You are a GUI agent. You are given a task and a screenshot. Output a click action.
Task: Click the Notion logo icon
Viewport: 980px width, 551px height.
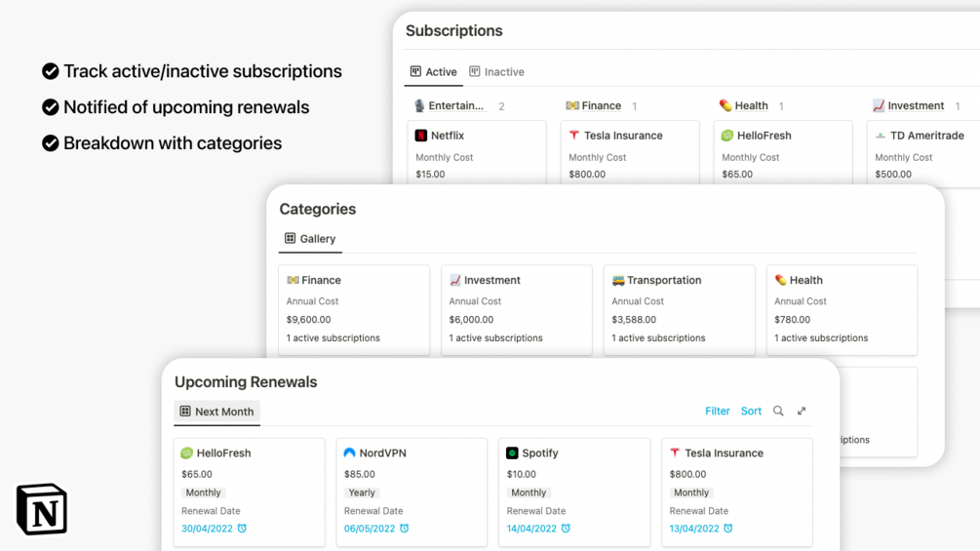tap(42, 509)
